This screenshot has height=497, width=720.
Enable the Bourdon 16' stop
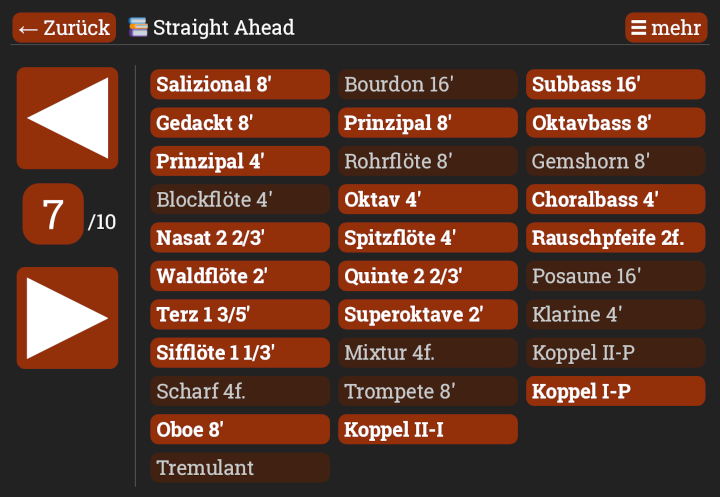[428, 85]
